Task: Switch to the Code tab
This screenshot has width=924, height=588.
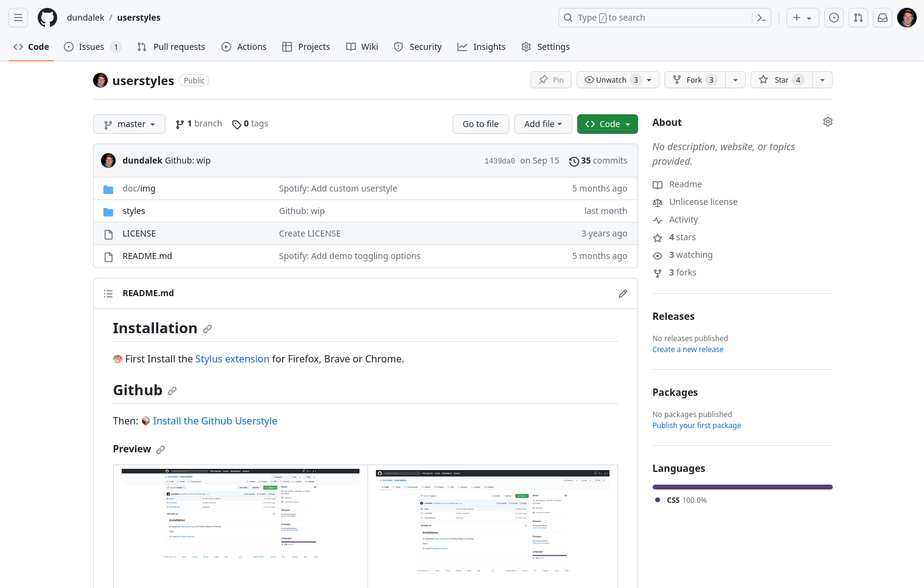Action: [x=31, y=47]
